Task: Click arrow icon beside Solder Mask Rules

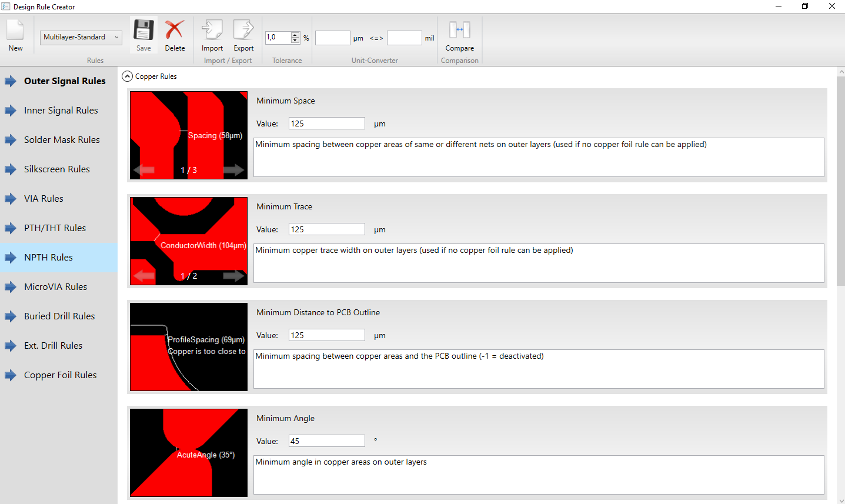Action: [x=11, y=140]
